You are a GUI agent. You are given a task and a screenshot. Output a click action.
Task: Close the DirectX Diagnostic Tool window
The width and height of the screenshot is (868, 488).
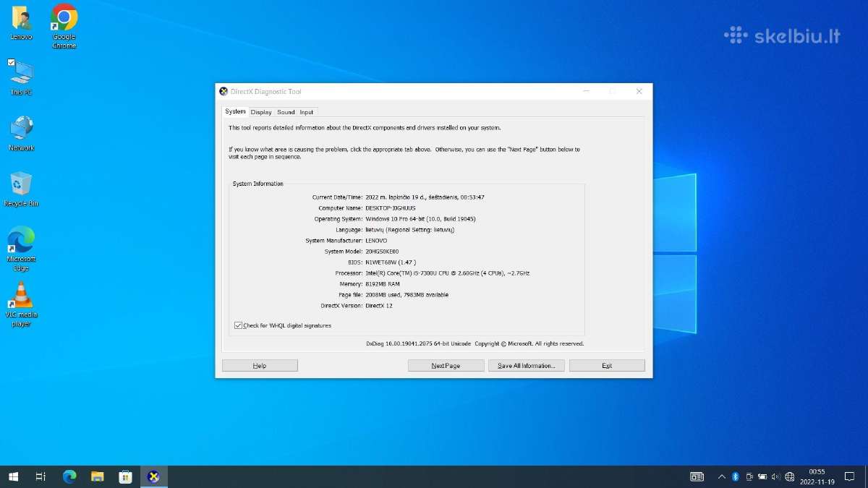(x=639, y=91)
